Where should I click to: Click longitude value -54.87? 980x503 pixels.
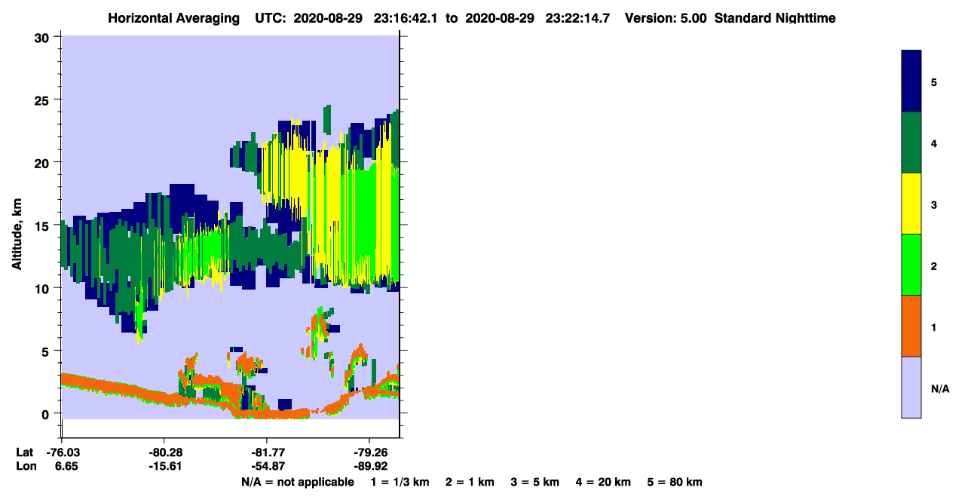(x=267, y=466)
